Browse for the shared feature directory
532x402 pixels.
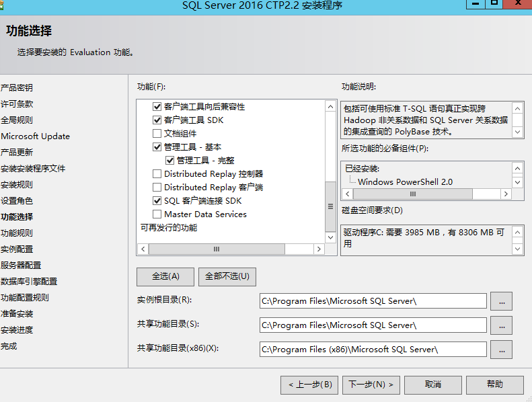(501, 325)
